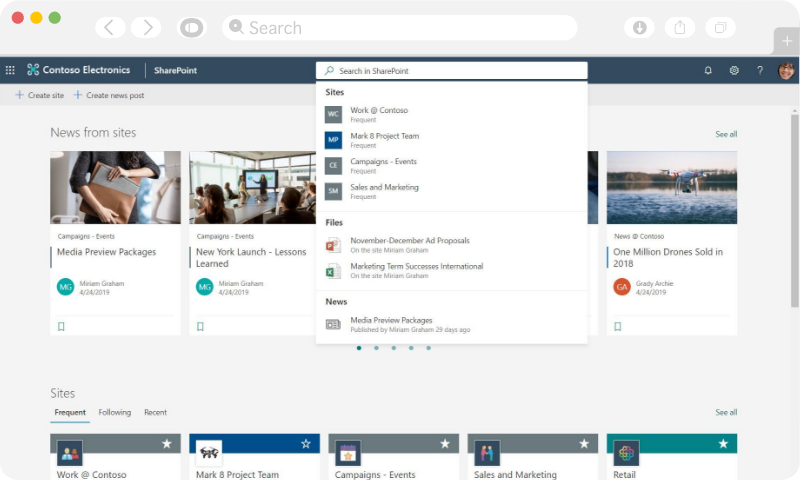
Task: Open the app launcher waffle icon
Action: tap(10, 70)
